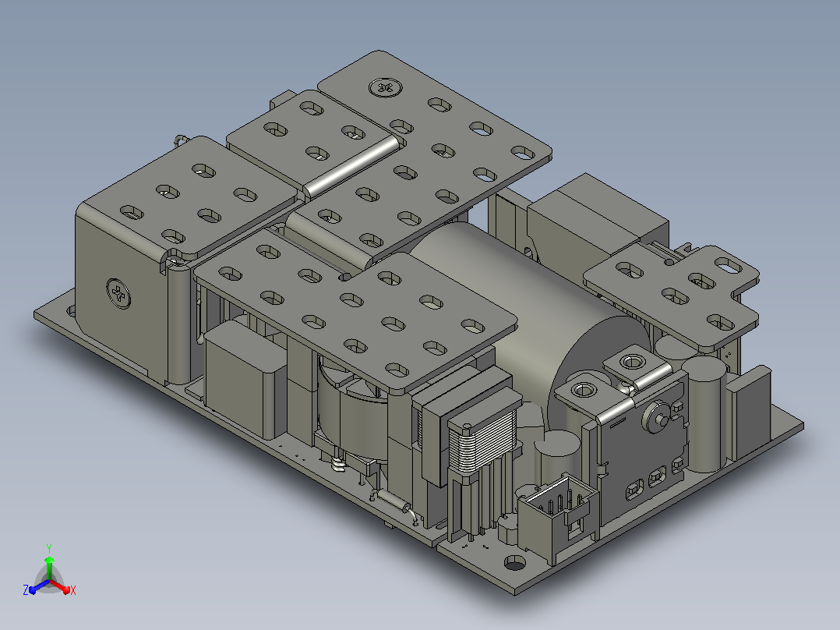Image resolution: width=840 pixels, height=630 pixels.
Task: Click the blue Z axis of the orientation triad
Action: [x=39, y=587]
